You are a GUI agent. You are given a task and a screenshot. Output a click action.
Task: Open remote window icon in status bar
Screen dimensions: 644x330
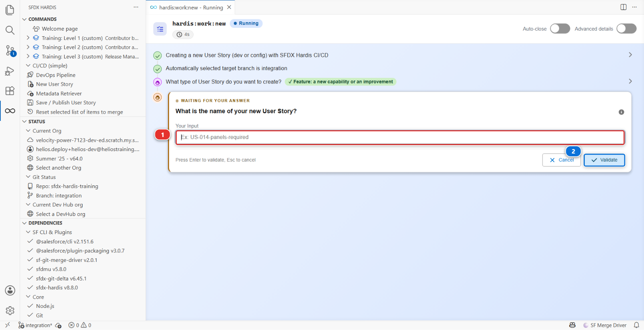(x=8, y=325)
